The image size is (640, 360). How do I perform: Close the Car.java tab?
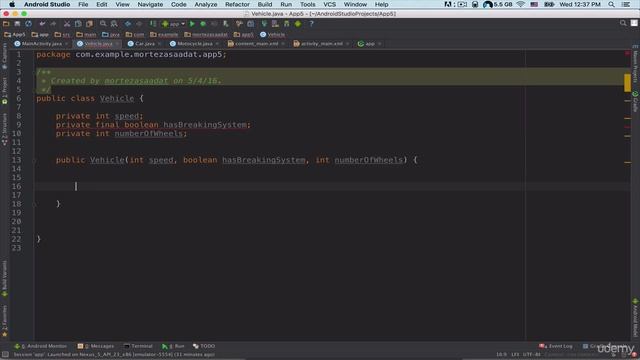[x=160, y=44]
